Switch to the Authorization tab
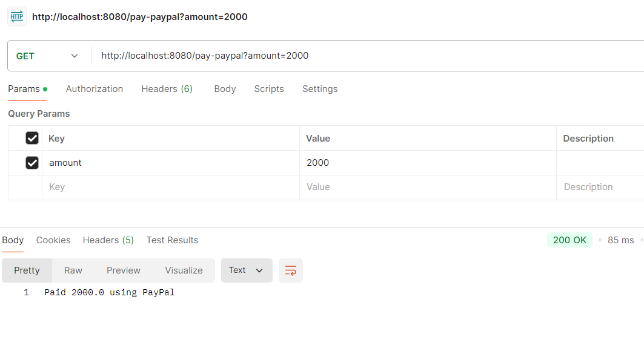Image resolution: width=644 pixels, height=357 pixels. (x=95, y=89)
